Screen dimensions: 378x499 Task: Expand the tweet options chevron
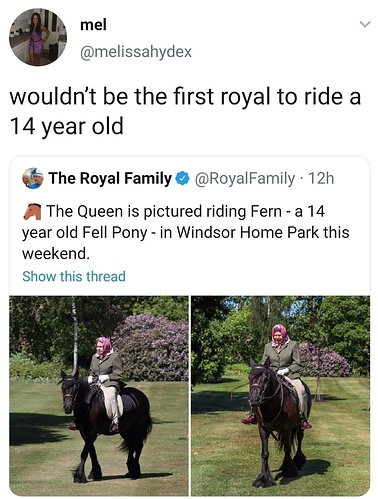(x=365, y=24)
